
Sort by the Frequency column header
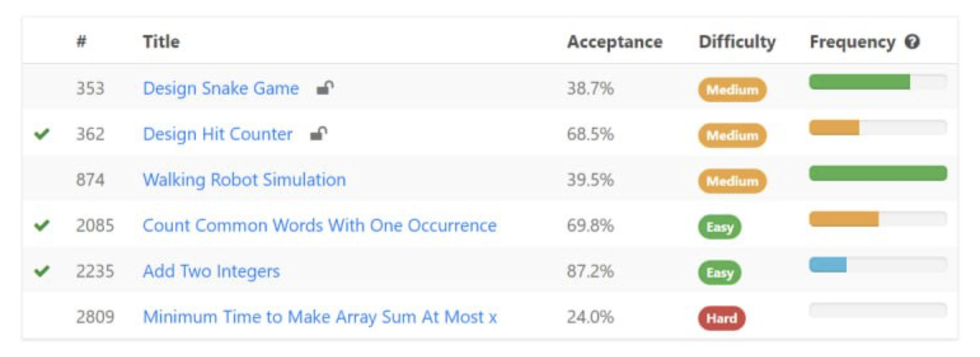coord(852,42)
